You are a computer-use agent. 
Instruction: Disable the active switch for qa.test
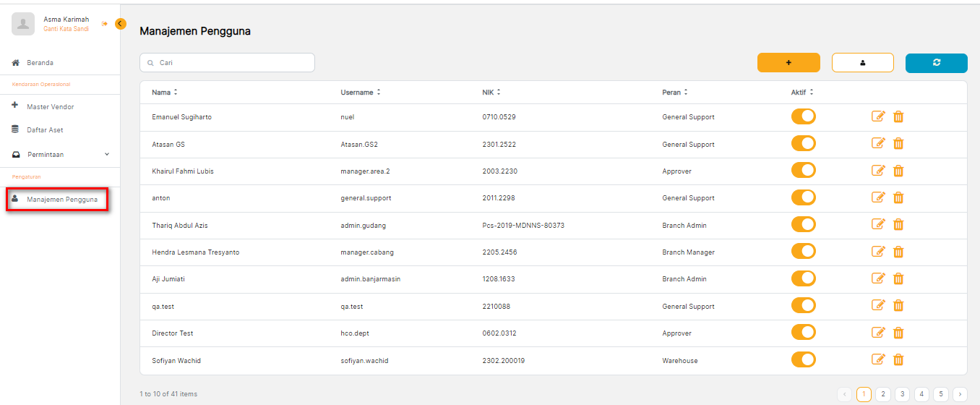(x=803, y=306)
